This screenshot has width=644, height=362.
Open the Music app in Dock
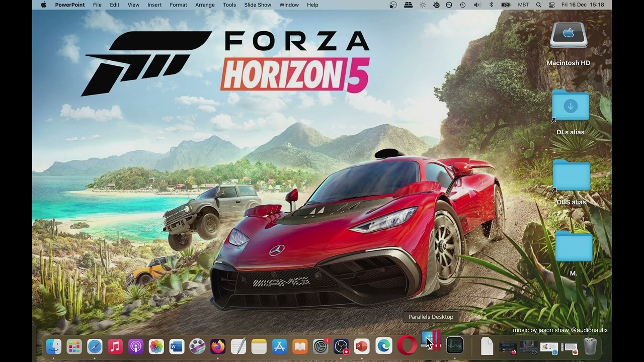point(115,346)
